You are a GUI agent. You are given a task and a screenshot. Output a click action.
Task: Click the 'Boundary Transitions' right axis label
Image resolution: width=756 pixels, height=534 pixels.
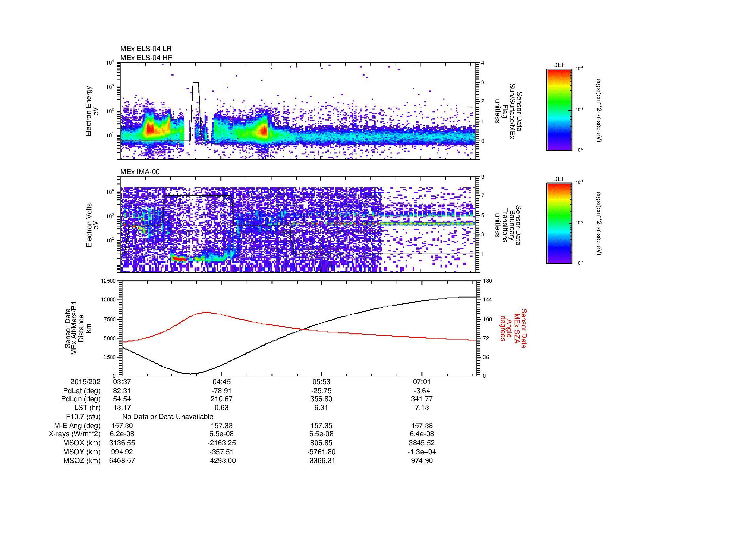tap(508, 225)
